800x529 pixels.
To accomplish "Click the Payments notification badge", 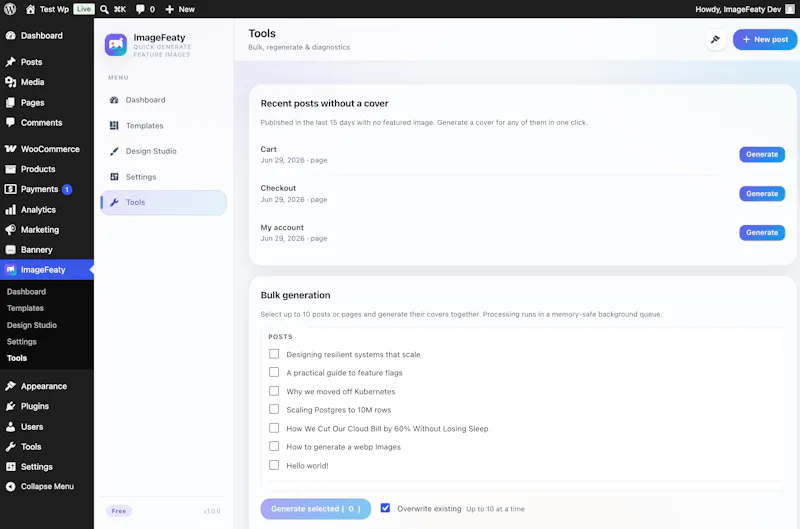I will pos(67,189).
